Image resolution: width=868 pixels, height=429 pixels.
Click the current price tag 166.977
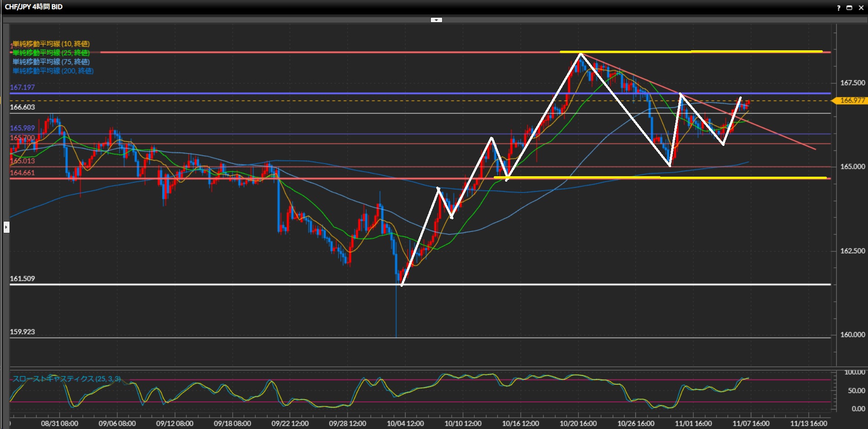click(852, 101)
